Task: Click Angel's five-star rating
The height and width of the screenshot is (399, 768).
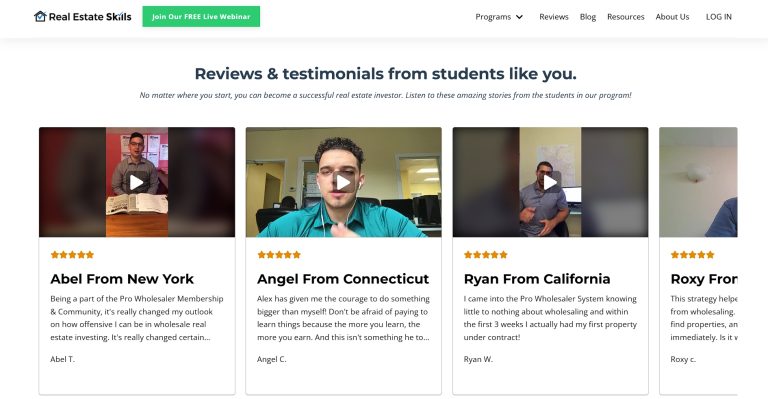Action: pos(279,255)
